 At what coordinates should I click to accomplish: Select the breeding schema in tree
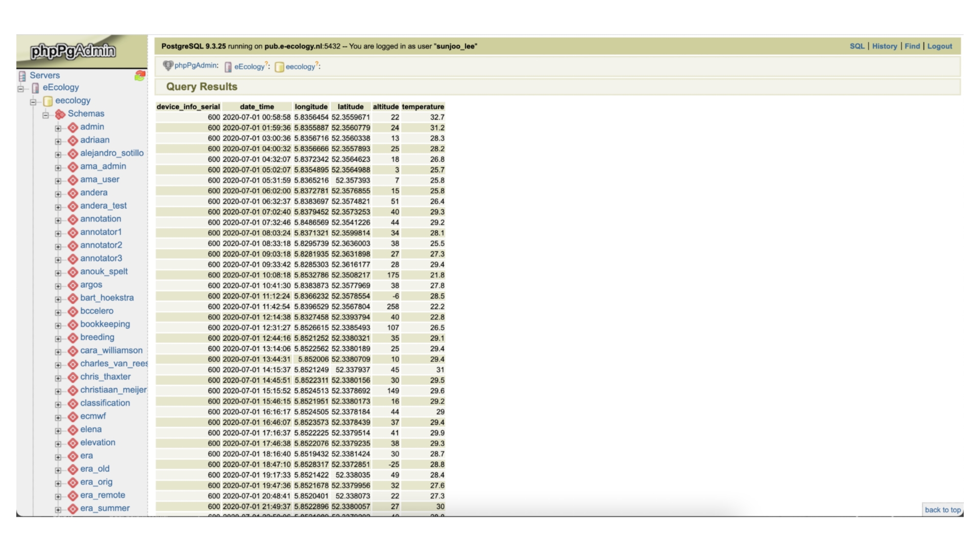(x=97, y=337)
